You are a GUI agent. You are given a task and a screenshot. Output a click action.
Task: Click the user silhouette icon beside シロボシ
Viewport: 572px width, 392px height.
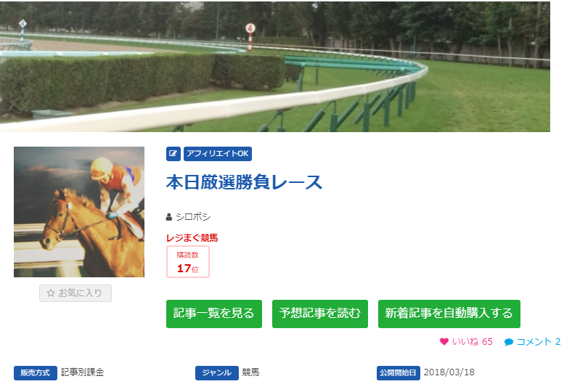169,217
